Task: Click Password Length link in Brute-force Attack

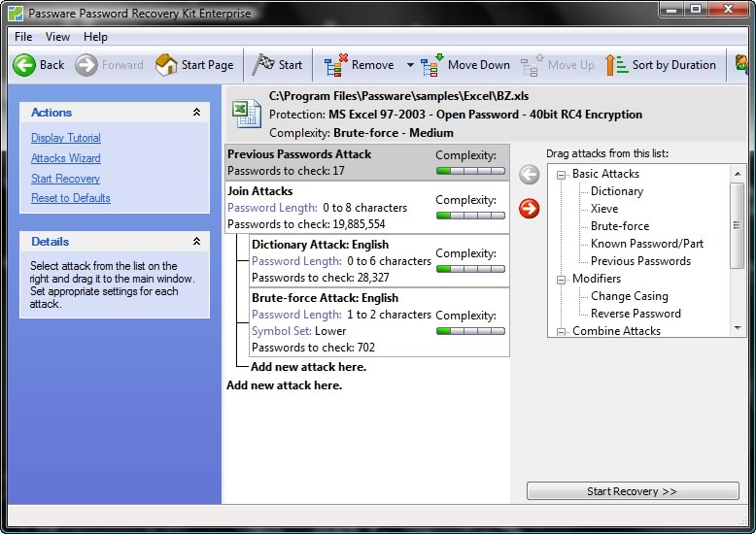Action: [x=296, y=315]
